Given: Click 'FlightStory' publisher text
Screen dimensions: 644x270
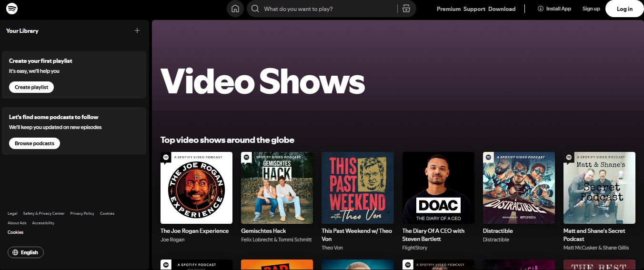Looking at the screenshot, I should coord(415,248).
